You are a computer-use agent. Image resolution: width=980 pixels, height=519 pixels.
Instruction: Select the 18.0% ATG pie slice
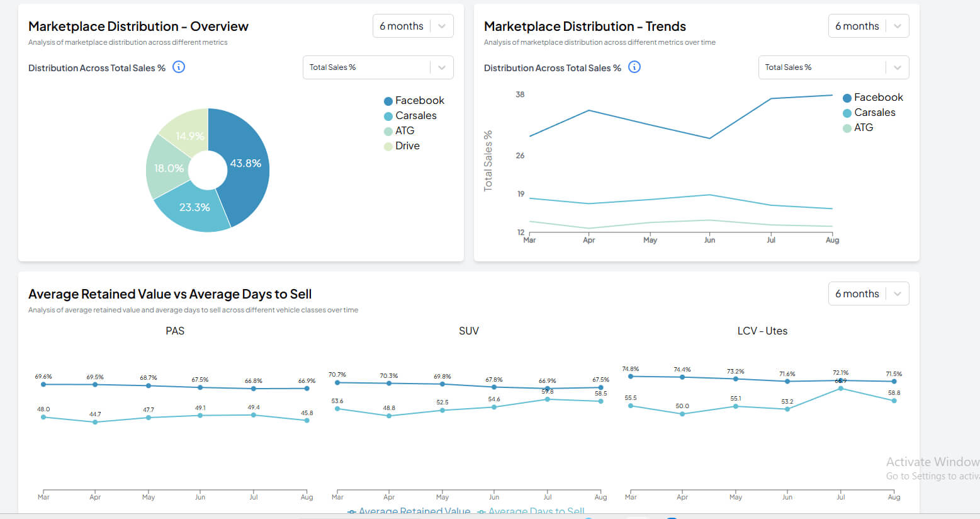[x=169, y=168]
